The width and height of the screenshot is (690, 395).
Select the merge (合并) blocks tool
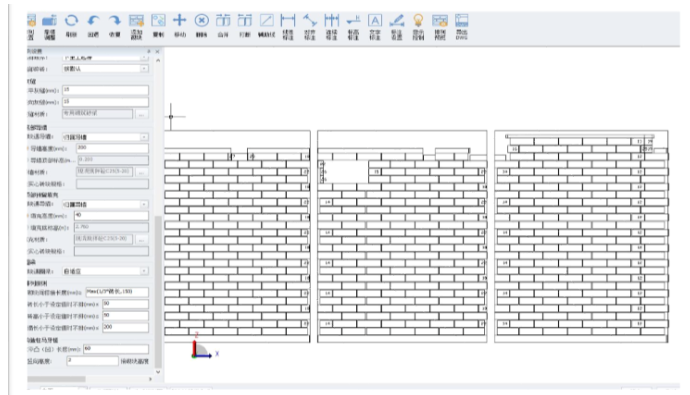(223, 26)
